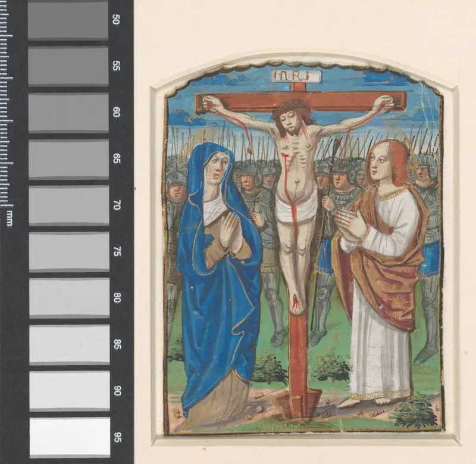Click the number 95 on the gray scale
The height and width of the screenshot is (464, 476).
tap(118, 437)
